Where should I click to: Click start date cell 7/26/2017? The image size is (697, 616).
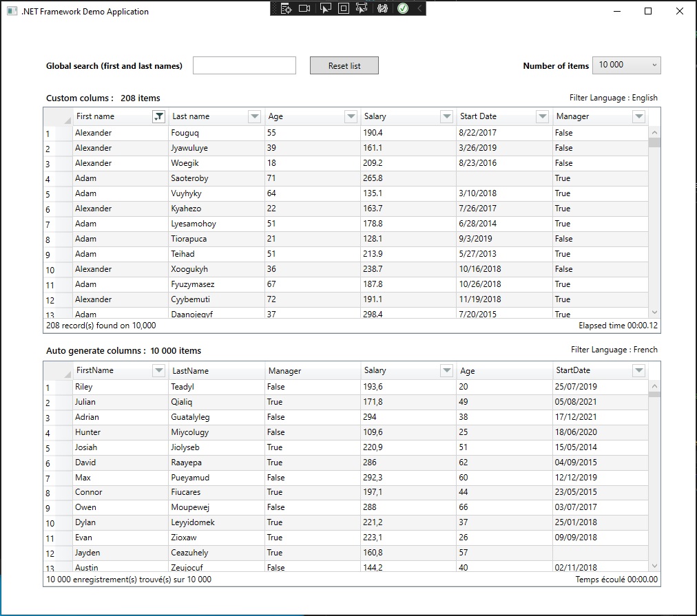click(x=505, y=209)
